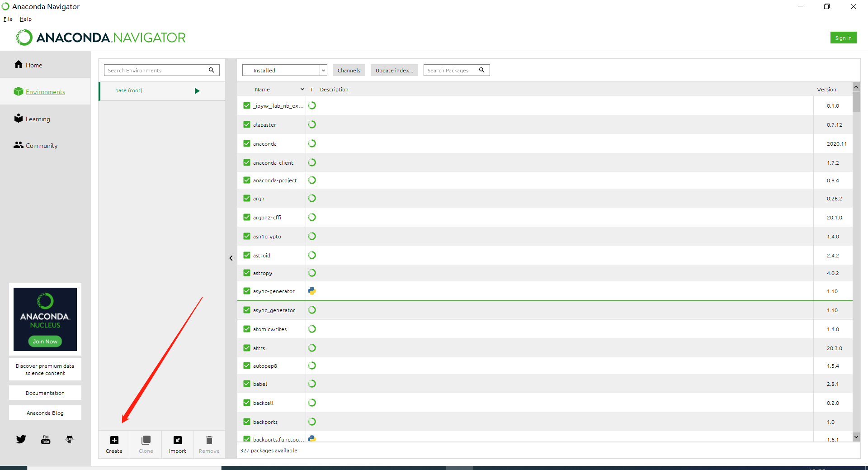Screen dimensions: 868x470
Task: Open the Documentation link
Action: [x=45, y=393]
